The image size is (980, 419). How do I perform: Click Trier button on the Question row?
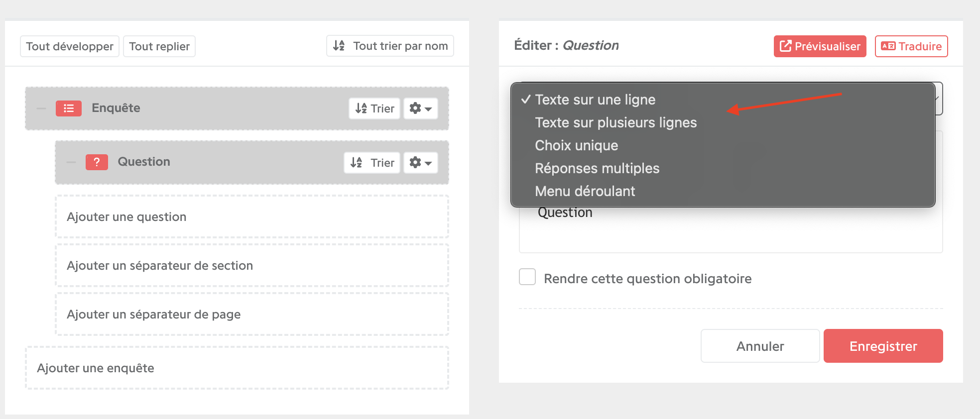tap(372, 163)
